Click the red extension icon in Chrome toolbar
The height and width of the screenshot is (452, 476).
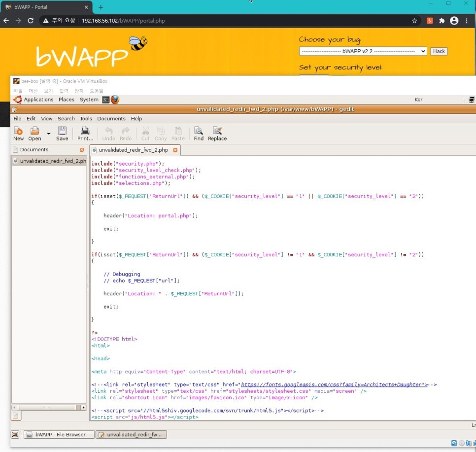[x=430, y=21]
